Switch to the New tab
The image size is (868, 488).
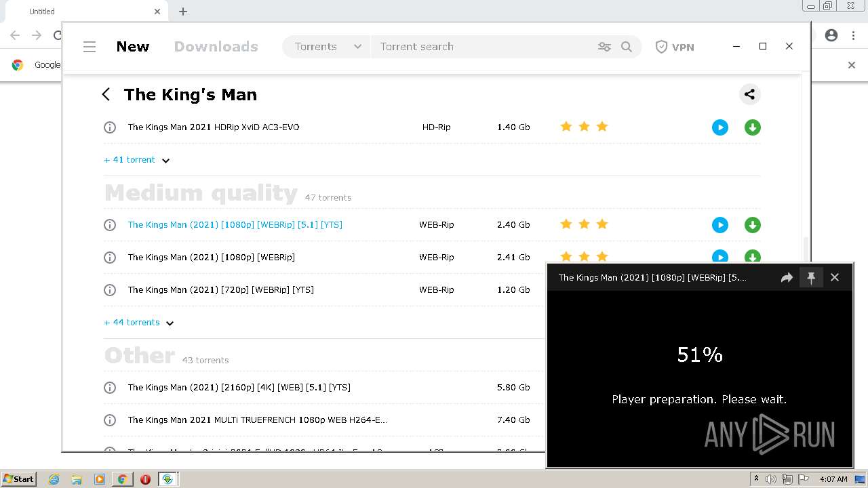coord(133,47)
